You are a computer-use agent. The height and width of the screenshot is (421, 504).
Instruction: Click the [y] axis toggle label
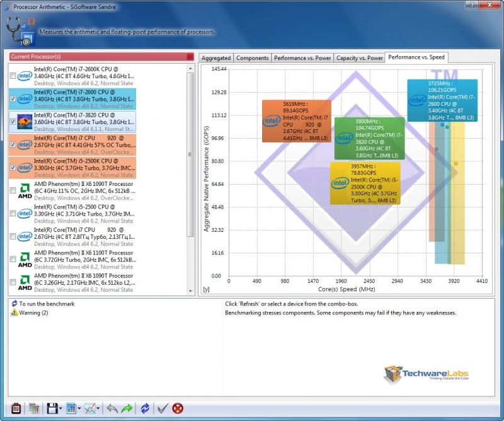[206, 289]
